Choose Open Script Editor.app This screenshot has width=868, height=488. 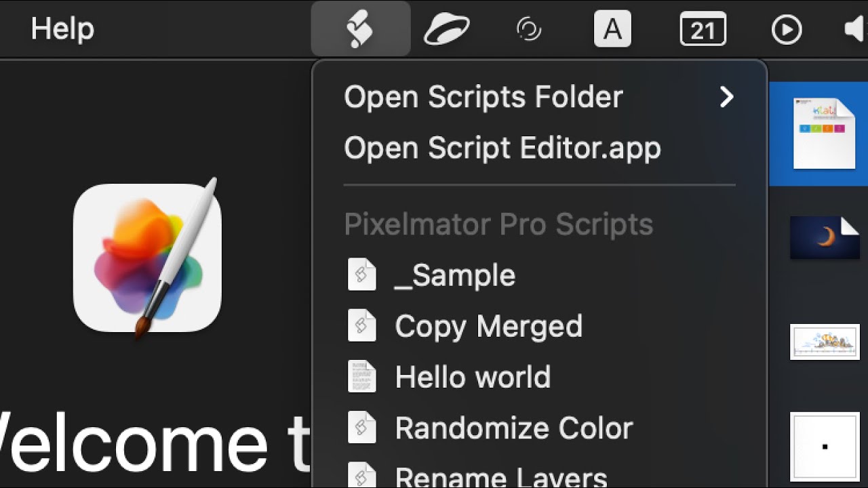(502, 148)
